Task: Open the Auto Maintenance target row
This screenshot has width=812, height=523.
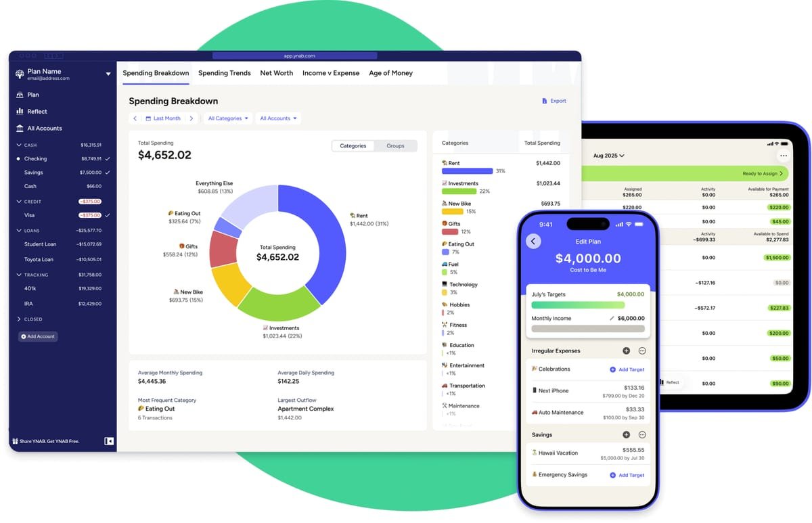Action: [587, 412]
